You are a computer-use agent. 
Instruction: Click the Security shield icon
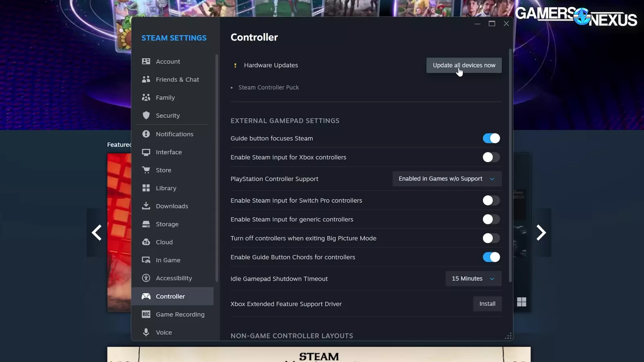(x=146, y=115)
